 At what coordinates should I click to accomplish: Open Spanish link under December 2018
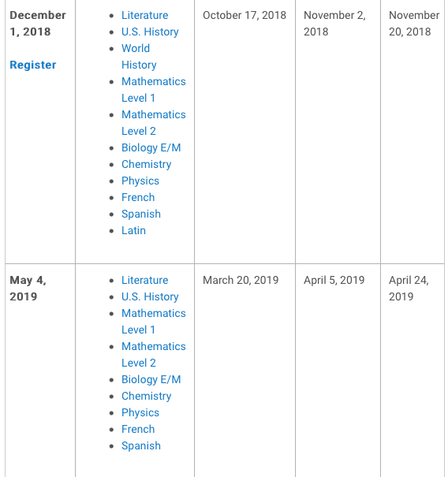point(141,214)
